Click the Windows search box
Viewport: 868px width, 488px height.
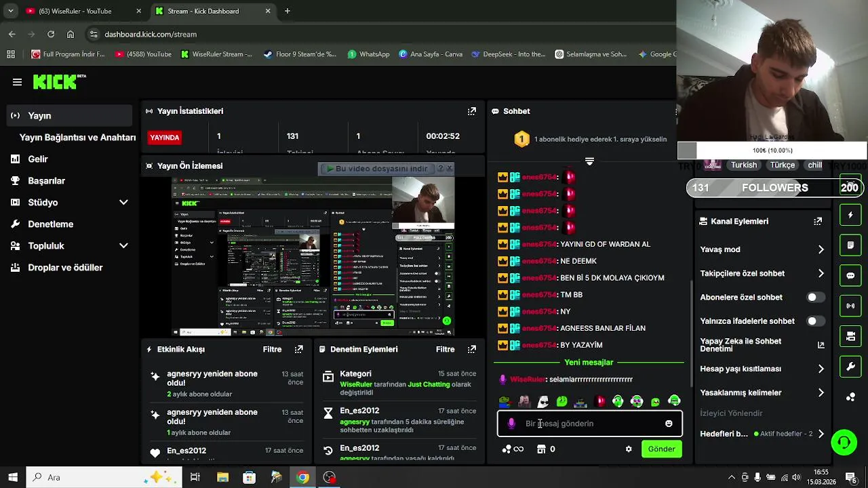pyautogui.click(x=105, y=477)
